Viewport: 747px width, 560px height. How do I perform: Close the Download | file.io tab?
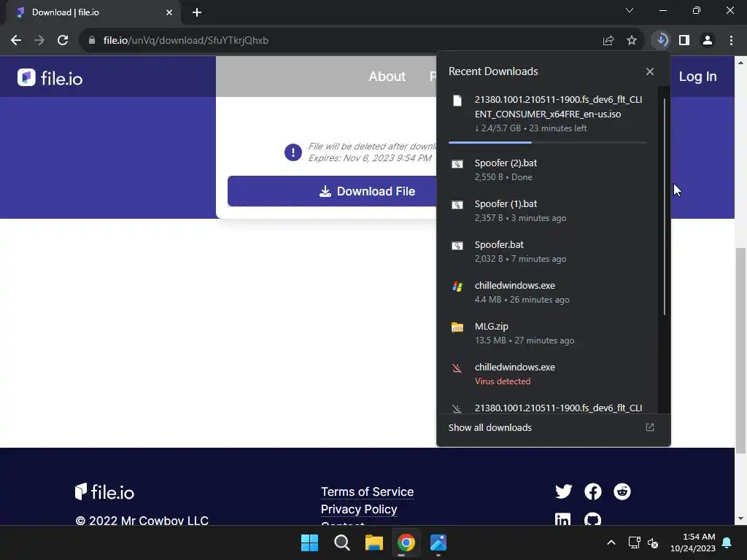pyautogui.click(x=169, y=12)
